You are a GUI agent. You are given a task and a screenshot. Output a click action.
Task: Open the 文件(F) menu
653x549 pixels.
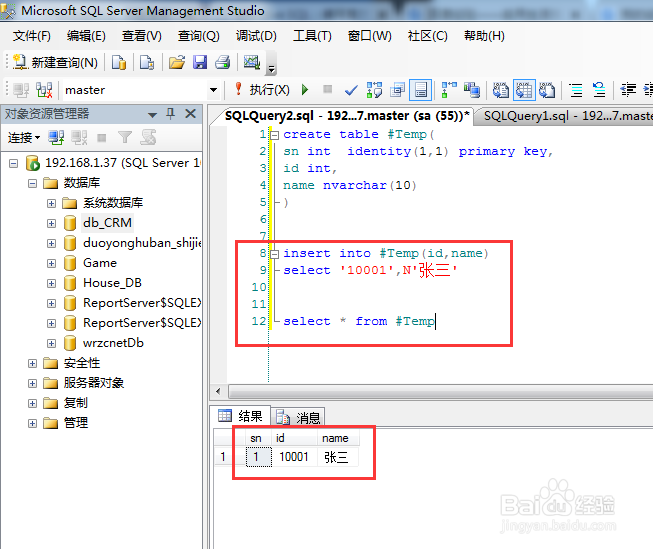point(32,36)
